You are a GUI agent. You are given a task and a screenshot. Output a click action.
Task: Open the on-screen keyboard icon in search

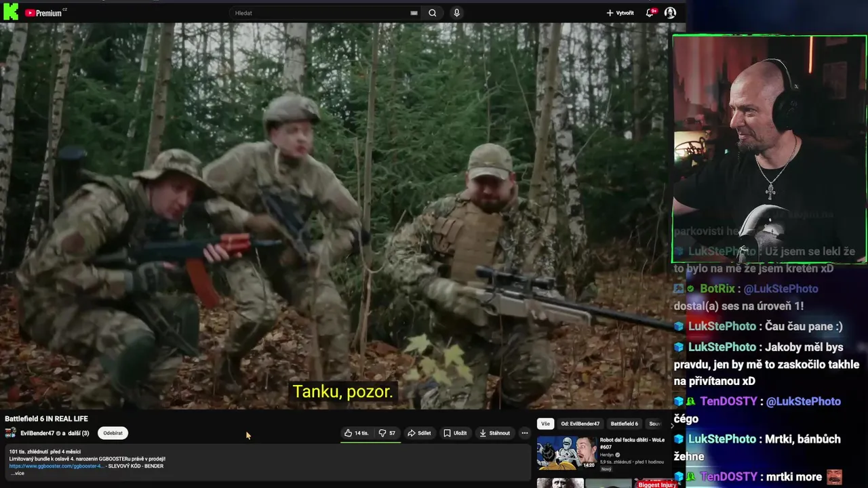click(414, 13)
